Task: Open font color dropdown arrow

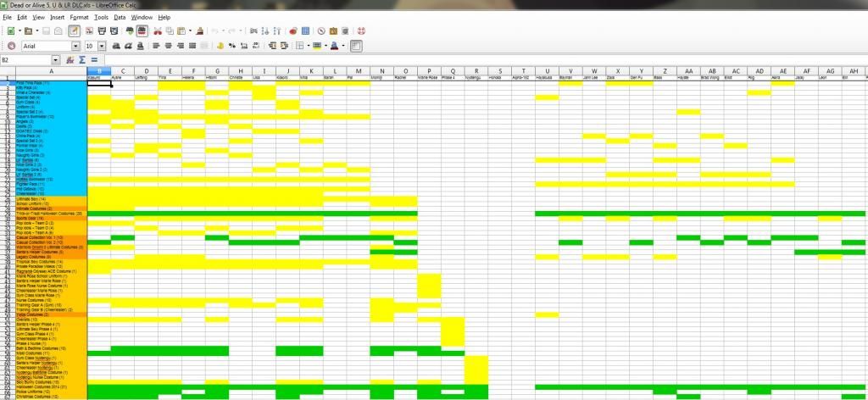Action: tap(343, 46)
